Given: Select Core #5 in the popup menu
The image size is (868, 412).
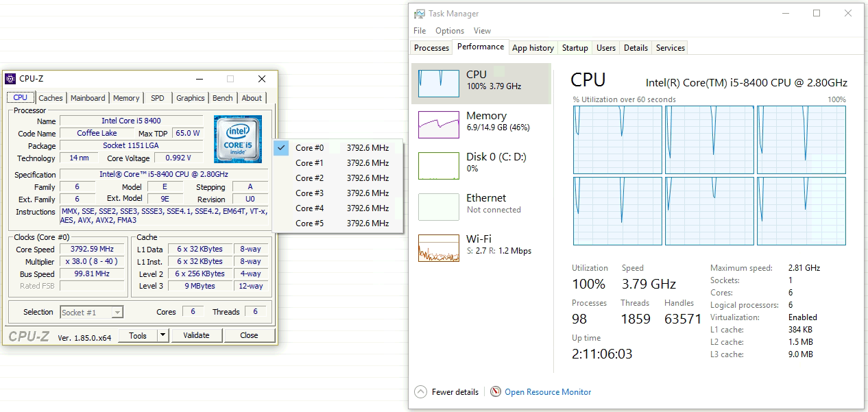Looking at the screenshot, I should [x=338, y=223].
